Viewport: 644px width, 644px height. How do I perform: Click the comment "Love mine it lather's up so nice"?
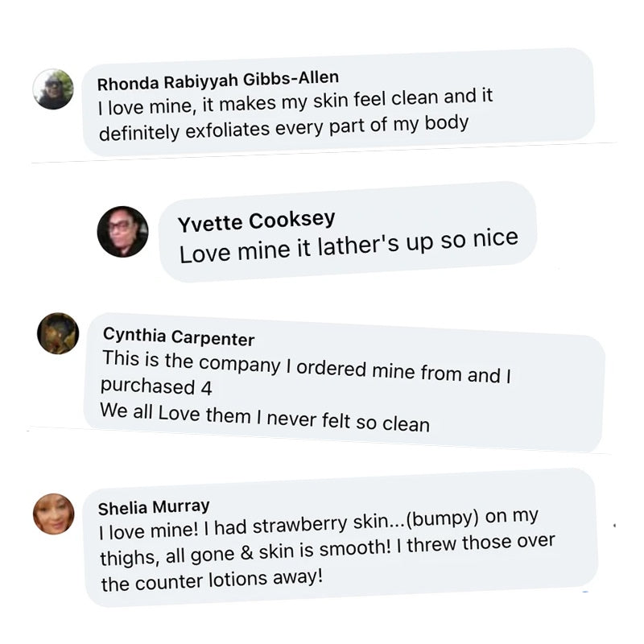(348, 245)
